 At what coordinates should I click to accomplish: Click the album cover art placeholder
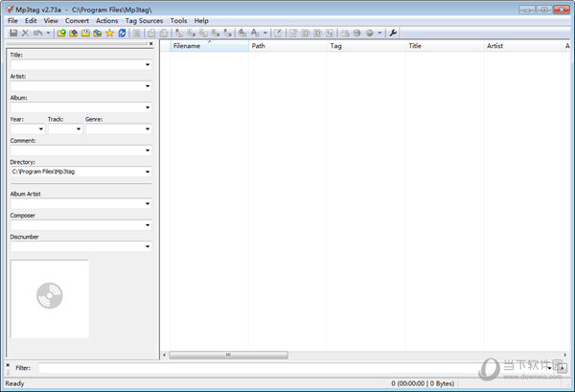[50, 299]
